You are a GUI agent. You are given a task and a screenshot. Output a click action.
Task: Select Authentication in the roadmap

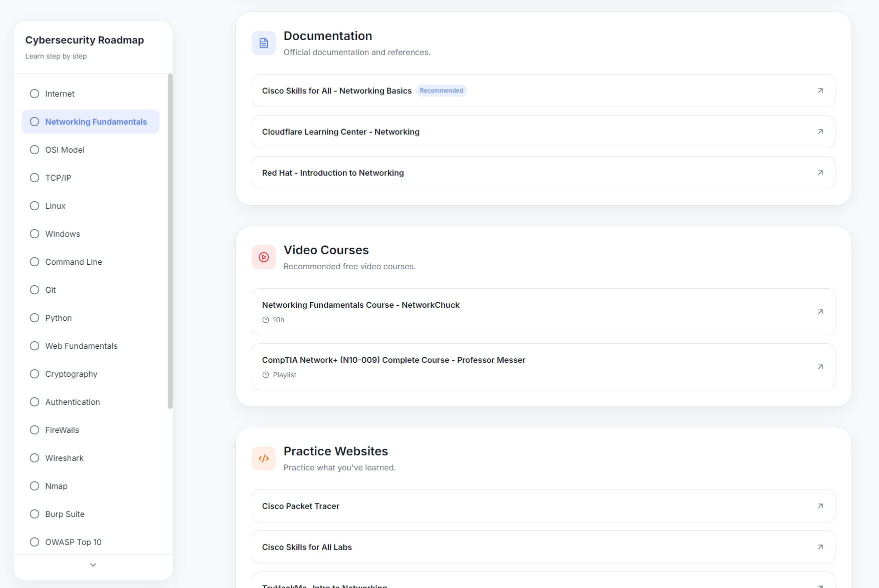(91, 402)
